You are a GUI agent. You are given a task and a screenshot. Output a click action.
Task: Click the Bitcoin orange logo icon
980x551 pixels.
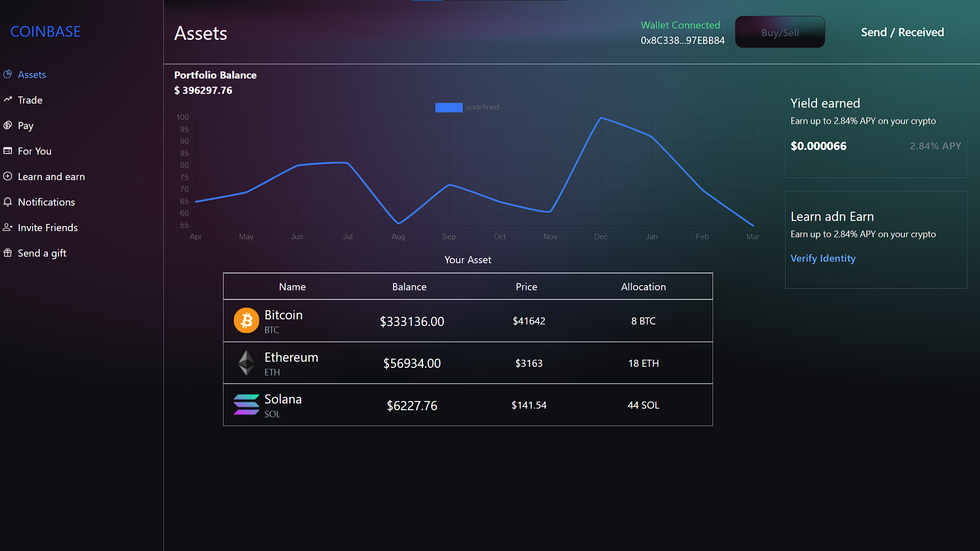[x=247, y=320]
